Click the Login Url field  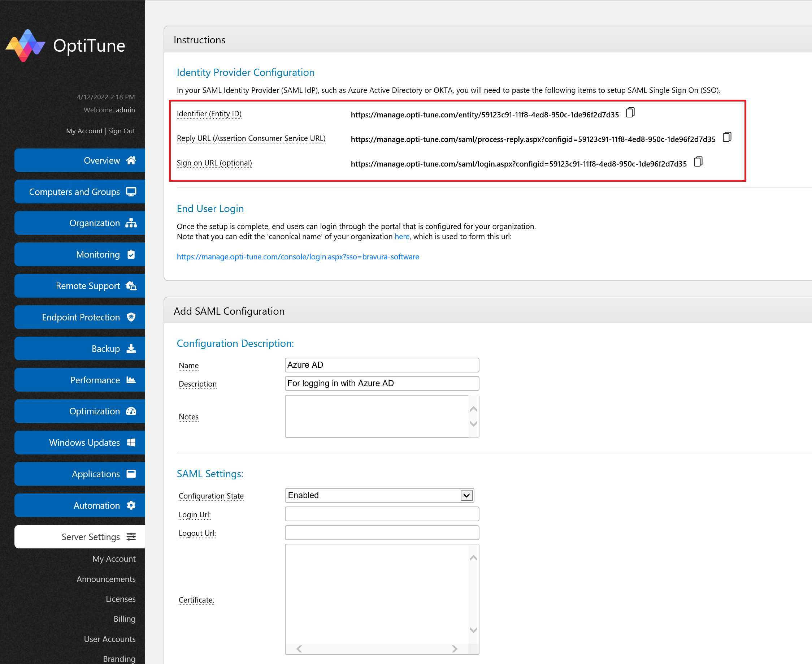tap(382, 514)
